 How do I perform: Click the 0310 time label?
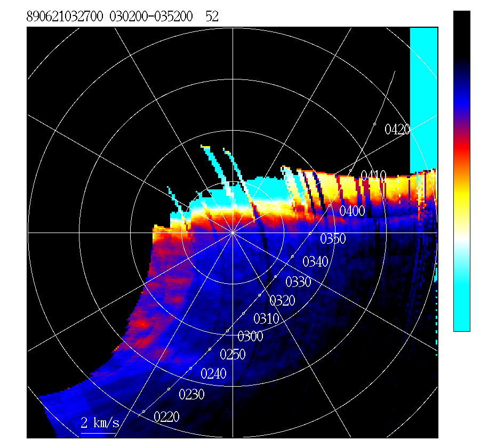pyautogui.click(x=266, y=319)
